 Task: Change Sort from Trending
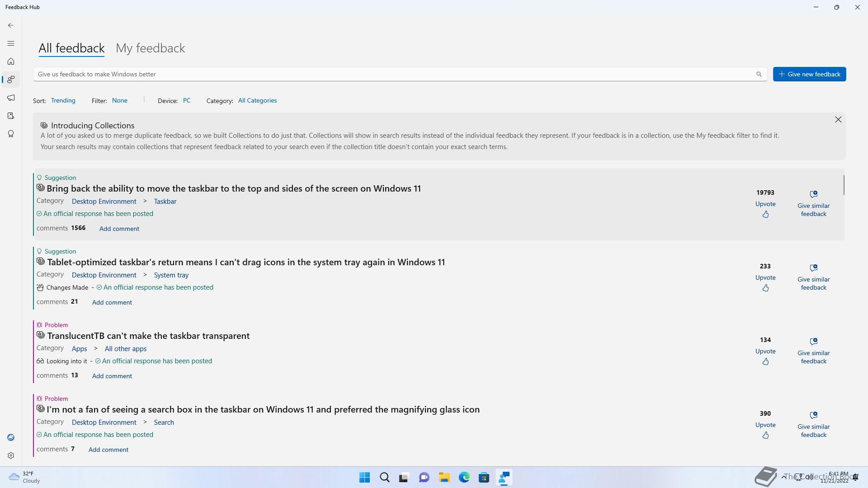63,100
